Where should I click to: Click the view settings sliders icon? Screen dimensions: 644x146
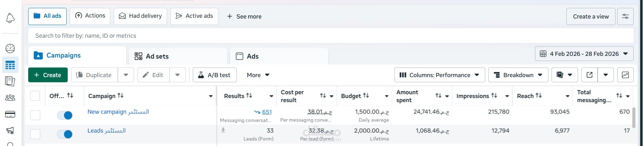coord(625,16)
